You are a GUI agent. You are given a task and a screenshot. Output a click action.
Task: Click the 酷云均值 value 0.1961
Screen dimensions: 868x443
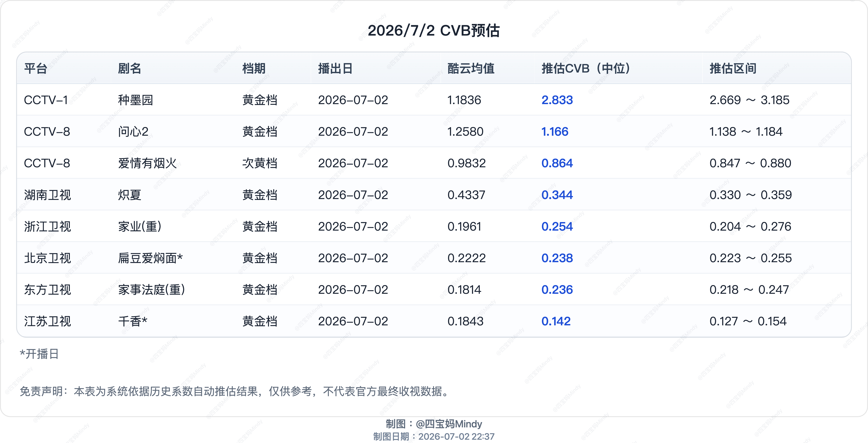point(464,227)
